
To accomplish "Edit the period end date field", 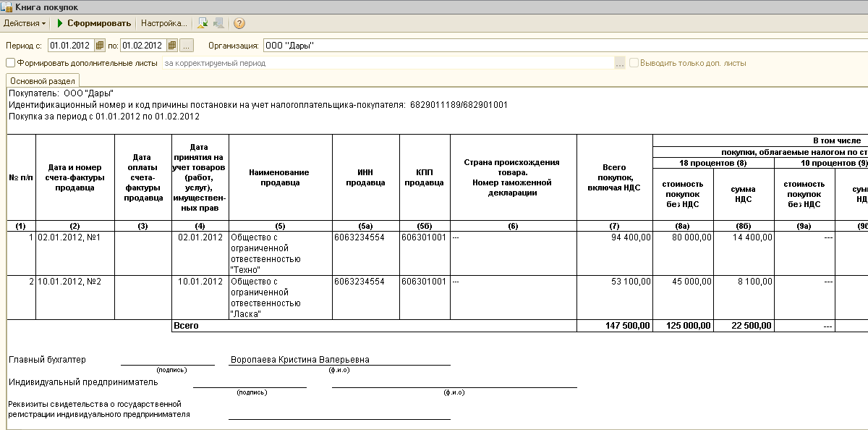I will tap(143, 46).
